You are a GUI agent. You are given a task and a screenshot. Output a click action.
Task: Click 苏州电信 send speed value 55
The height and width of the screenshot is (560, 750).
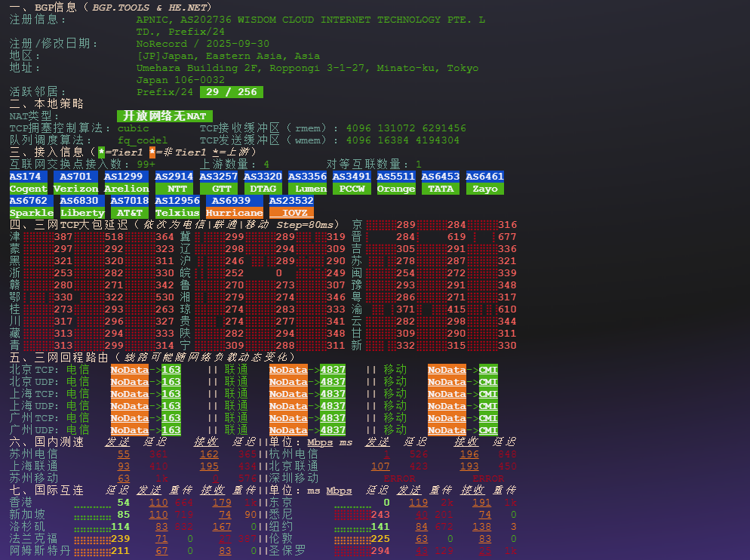pos(123,454)
